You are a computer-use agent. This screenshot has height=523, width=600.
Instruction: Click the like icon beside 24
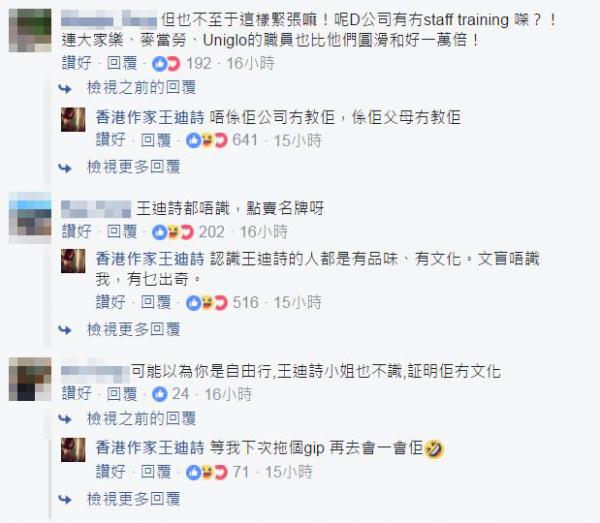point(160,394)
